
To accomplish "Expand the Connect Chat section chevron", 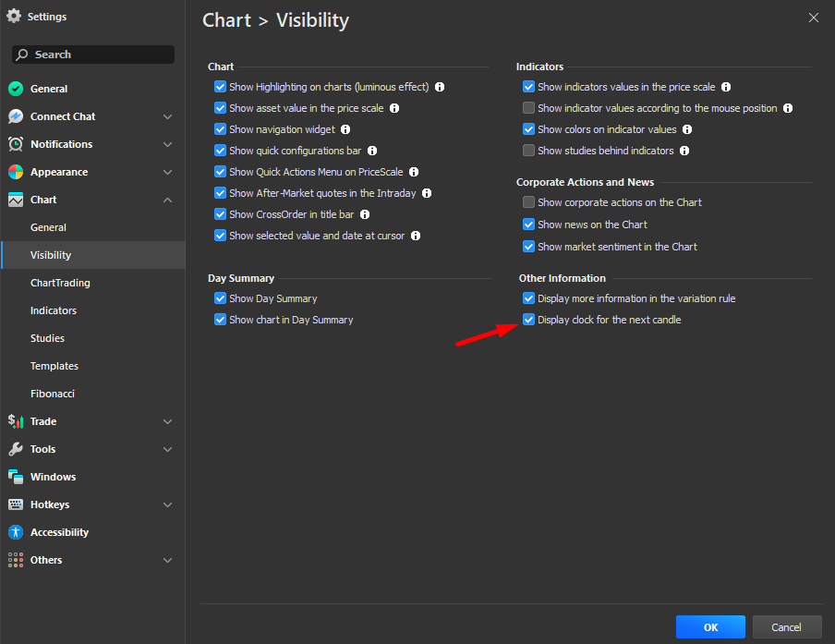I will [167, 116].
